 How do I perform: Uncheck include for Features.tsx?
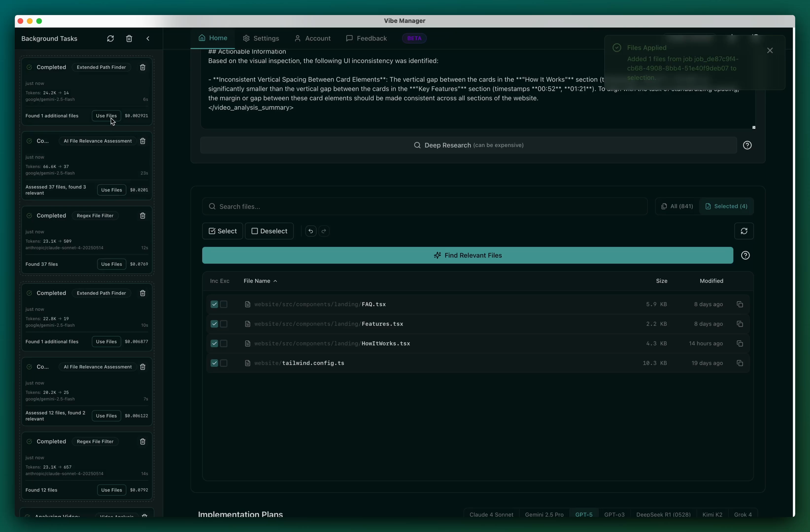214,324
